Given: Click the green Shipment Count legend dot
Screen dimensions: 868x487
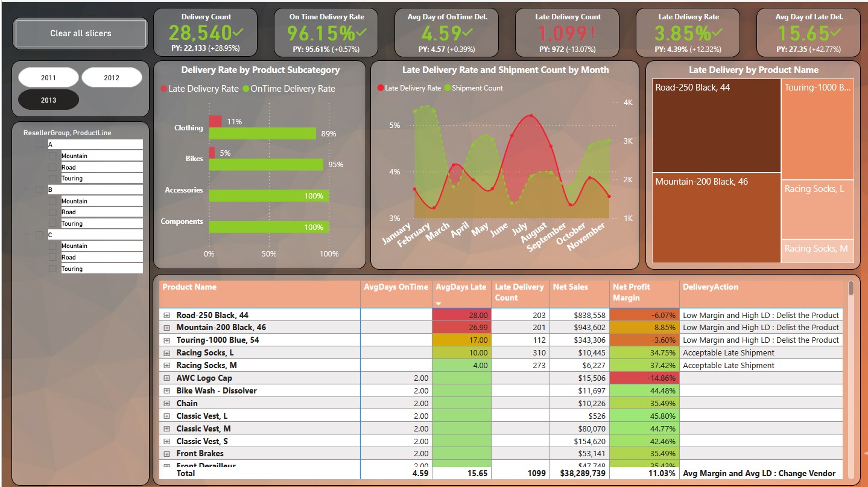Looking at the screenshot, I should click(x=448, y=88).
